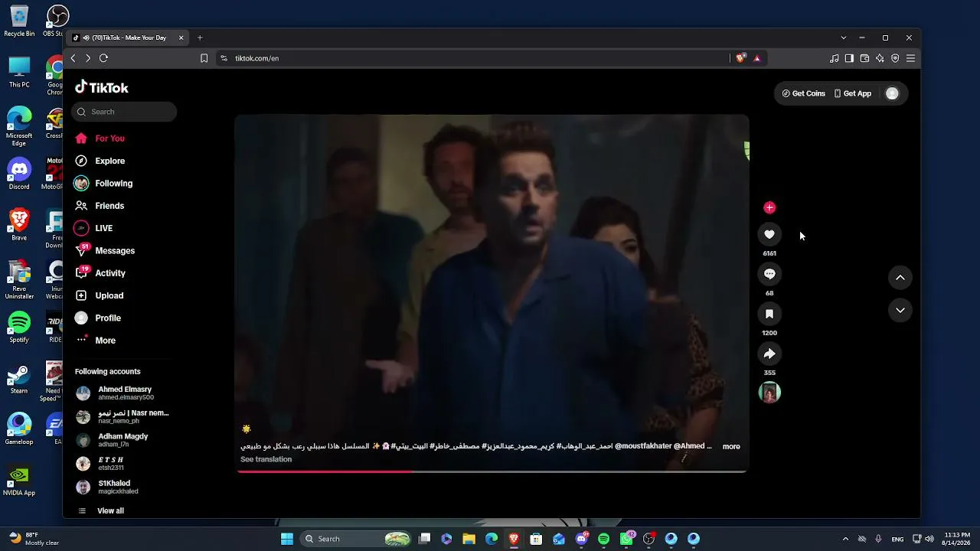Focus the TikTok search box
This screenshot has height=551, width=980.
coord(124,112)
